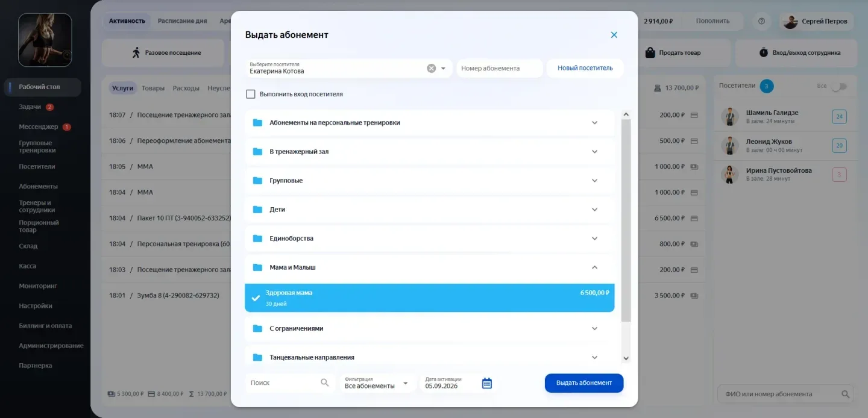Screen dimensions: 868x418
Task: Click the Выдать абонемент button
Action: click(x=583, y=383)
